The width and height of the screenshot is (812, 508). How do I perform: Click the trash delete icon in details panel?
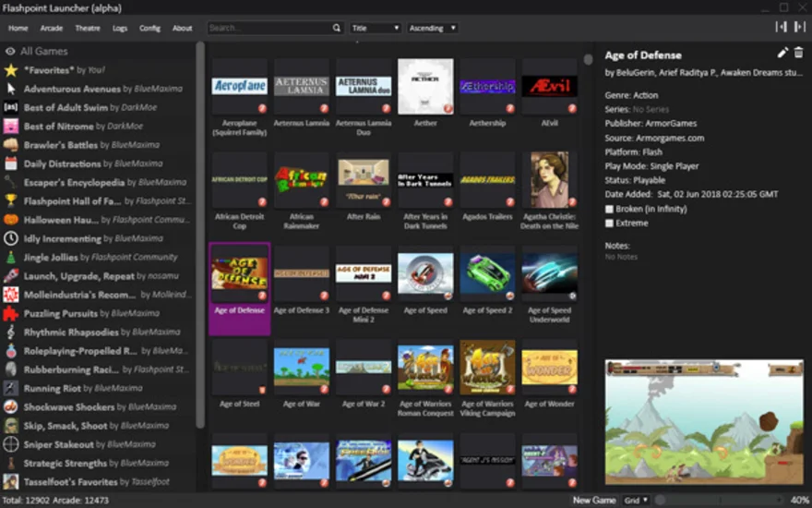click(798, 53)
